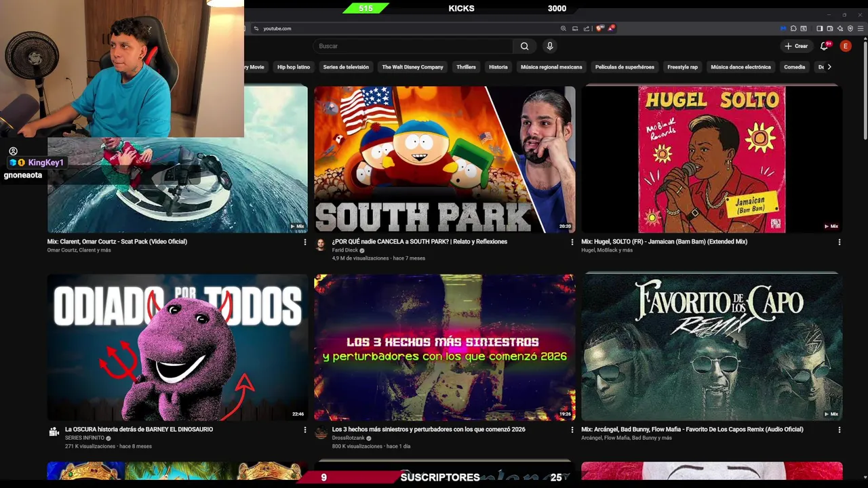Image resolution: width=868 pixels, height=488 pixels.
Task: Click title '¿POR QUÉ nadie CANCELA a SOUTH PARK?'
Action: click(x=420, y=241)
